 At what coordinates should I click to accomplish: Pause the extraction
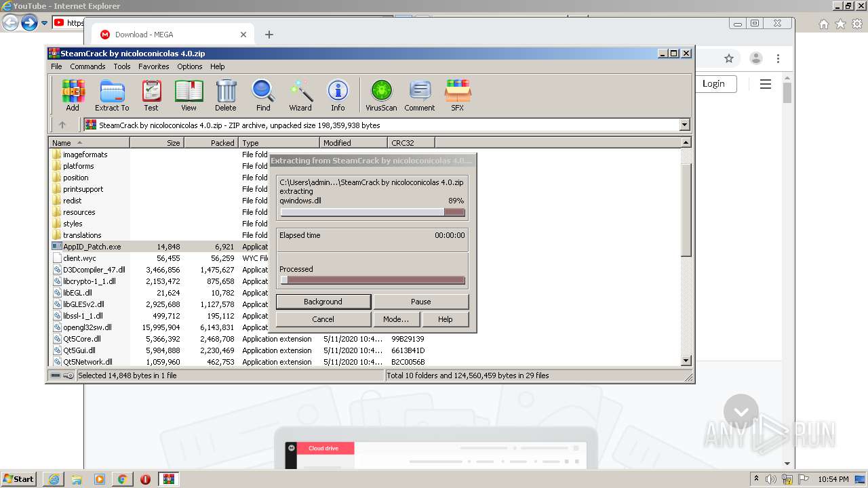pos(421,302)
